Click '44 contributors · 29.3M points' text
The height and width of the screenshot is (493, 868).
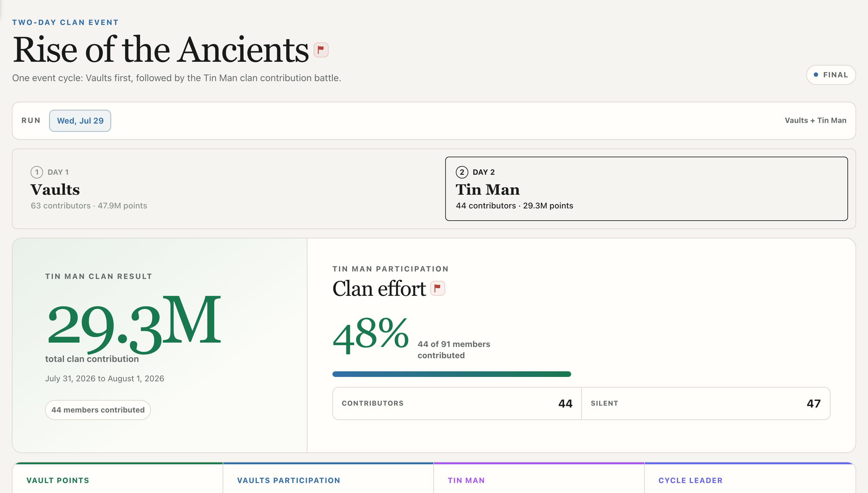tap(514, 206)
